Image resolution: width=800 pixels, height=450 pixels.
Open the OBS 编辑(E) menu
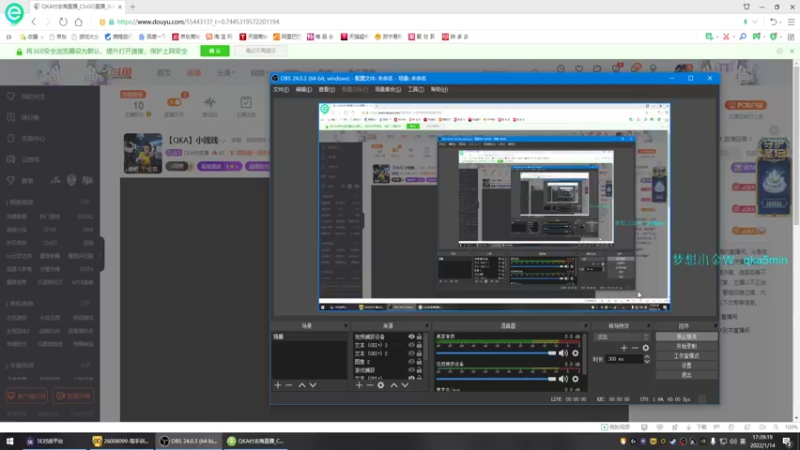pos(304,89)
